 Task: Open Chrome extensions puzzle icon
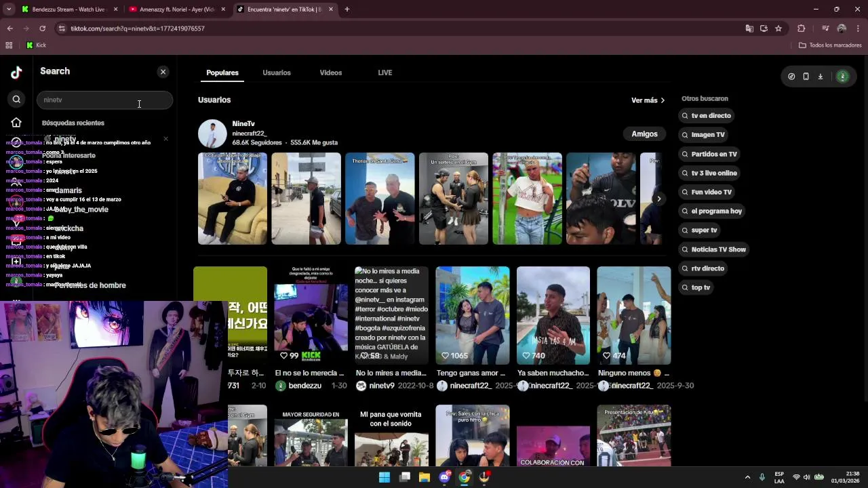(801, 28)
